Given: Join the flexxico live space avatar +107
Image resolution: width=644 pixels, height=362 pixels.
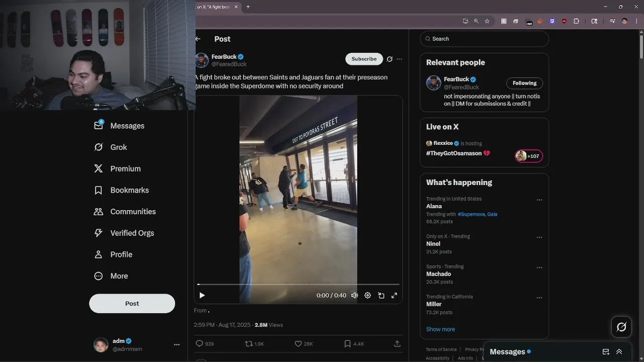Looking at the screenshot, I should tap(529, 156).
